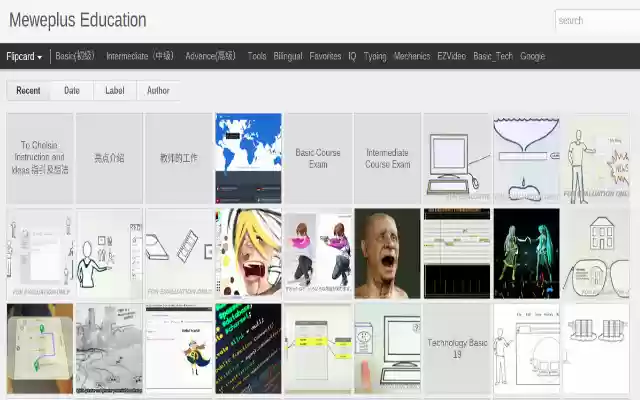Image resolution: width=640 pixels, height=400 pixels.
Task: Open the 教师的工作 card
Action: [x=179, y=158]
